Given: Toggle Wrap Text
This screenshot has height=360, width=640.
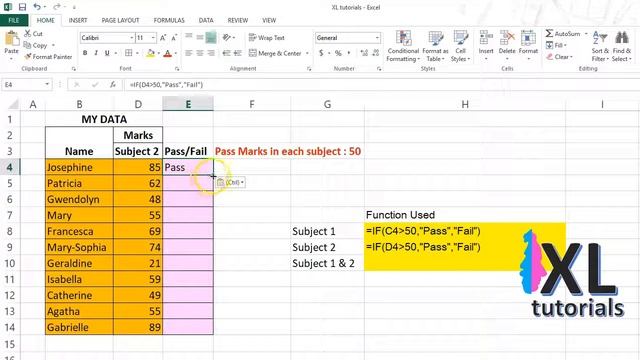Looking at the screenshot, I should [x=267, y=38].
